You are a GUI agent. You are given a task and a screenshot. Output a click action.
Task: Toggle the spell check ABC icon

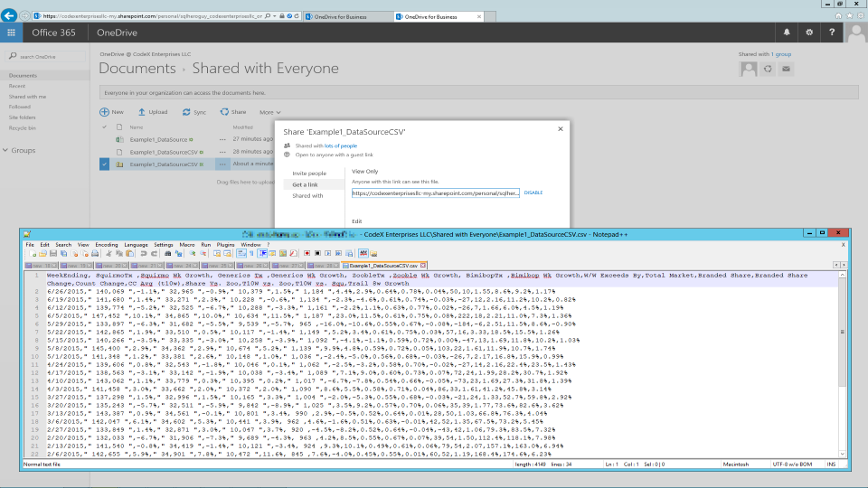pyautogui.click(x=363, y=253)
